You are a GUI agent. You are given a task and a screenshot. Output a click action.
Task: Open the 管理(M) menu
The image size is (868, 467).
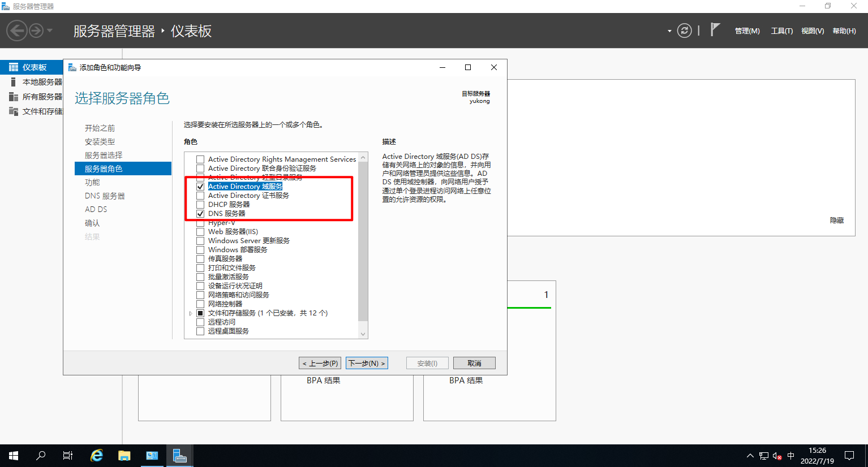(747, 31)
